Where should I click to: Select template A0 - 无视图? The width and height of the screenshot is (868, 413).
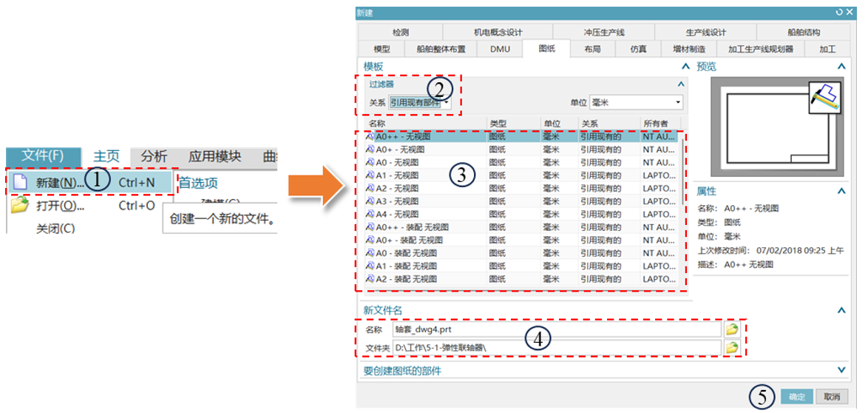point(521,162)
